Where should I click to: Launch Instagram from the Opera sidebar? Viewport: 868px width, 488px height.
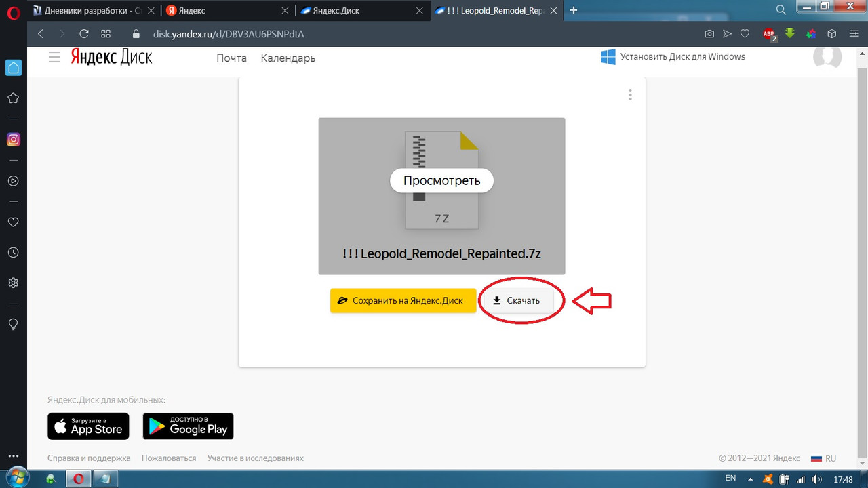click(x=13, y=140)
